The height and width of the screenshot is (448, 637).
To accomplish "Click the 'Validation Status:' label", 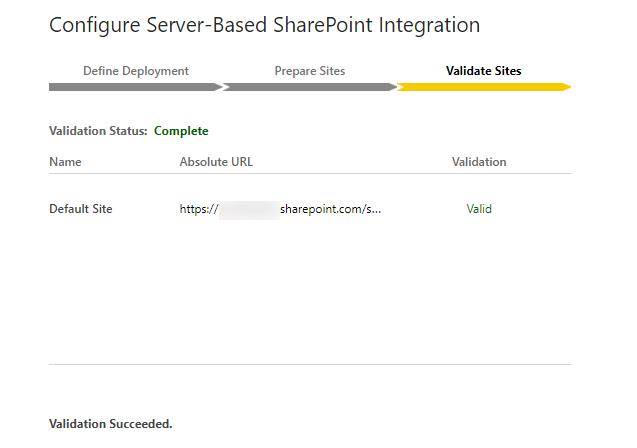I will click(x=98, y=131).
